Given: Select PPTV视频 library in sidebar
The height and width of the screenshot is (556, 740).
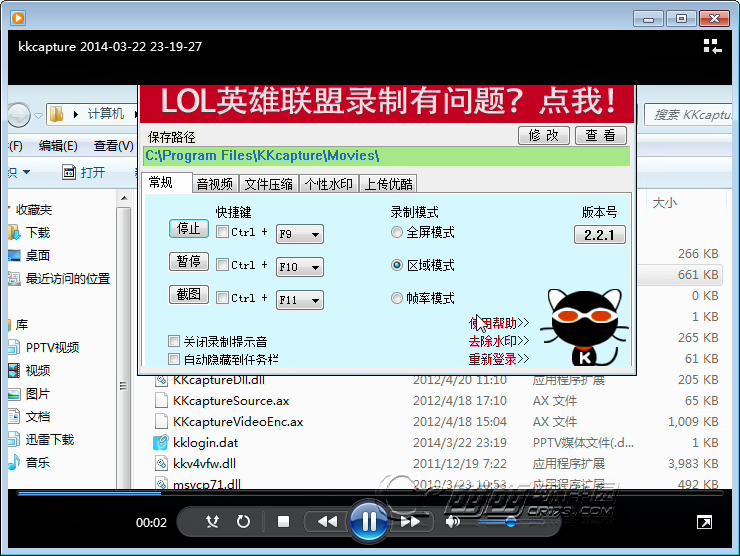Looking at the screenshot, I should tap(52, 347).
